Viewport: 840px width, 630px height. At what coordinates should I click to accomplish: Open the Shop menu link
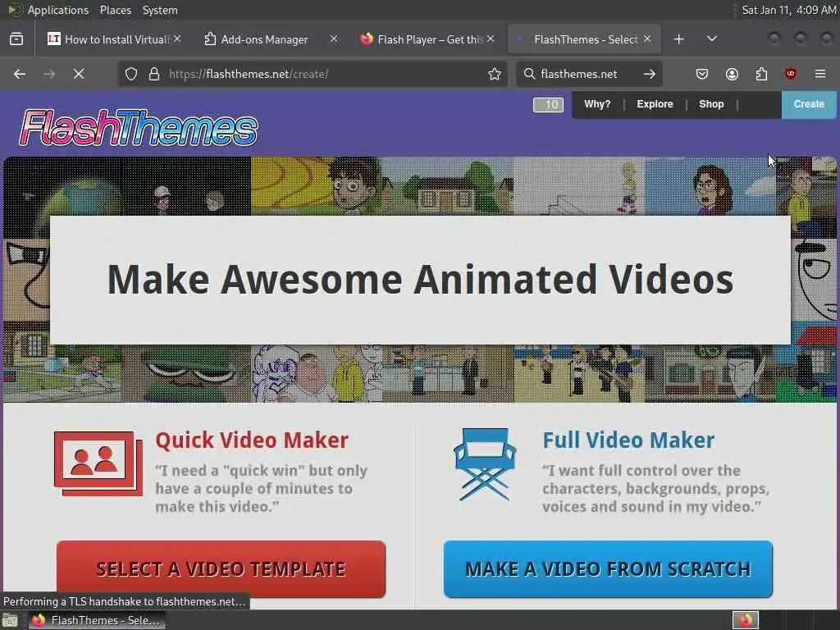[711, 104]
